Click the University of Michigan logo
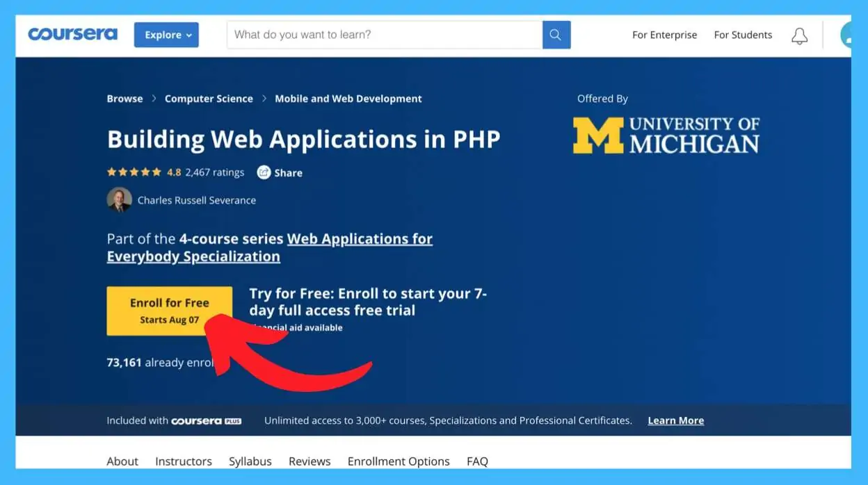This screenshot has height=485, width=868. (666, 135)
